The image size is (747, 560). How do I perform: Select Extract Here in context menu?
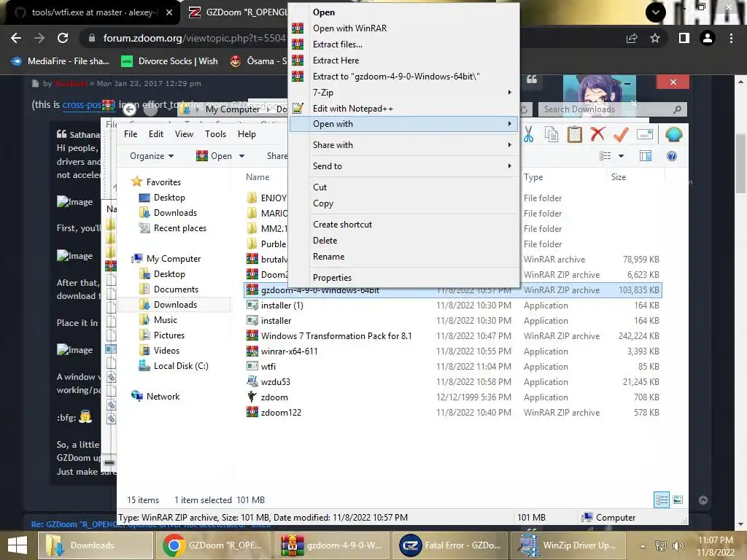pos(403,61)
